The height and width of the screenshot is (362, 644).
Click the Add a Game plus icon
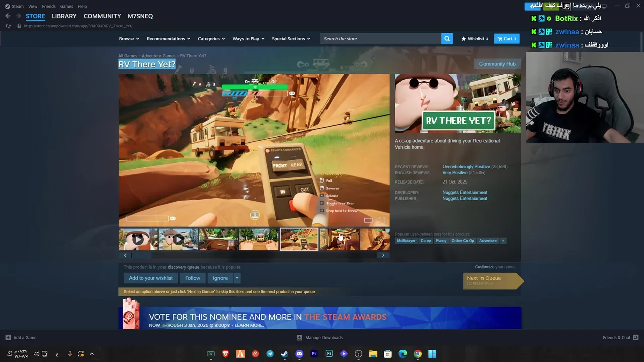pyautogui.click(x=8, y=337)
